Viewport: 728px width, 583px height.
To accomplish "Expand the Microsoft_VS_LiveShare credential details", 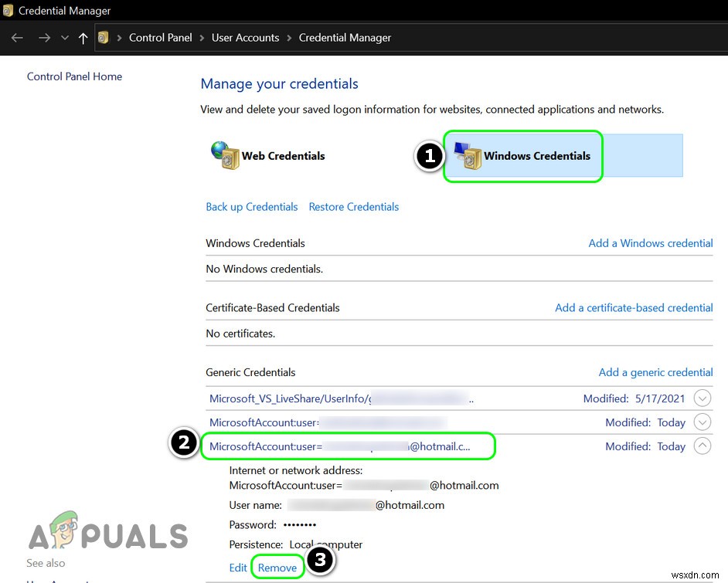I will coord(702,398).
